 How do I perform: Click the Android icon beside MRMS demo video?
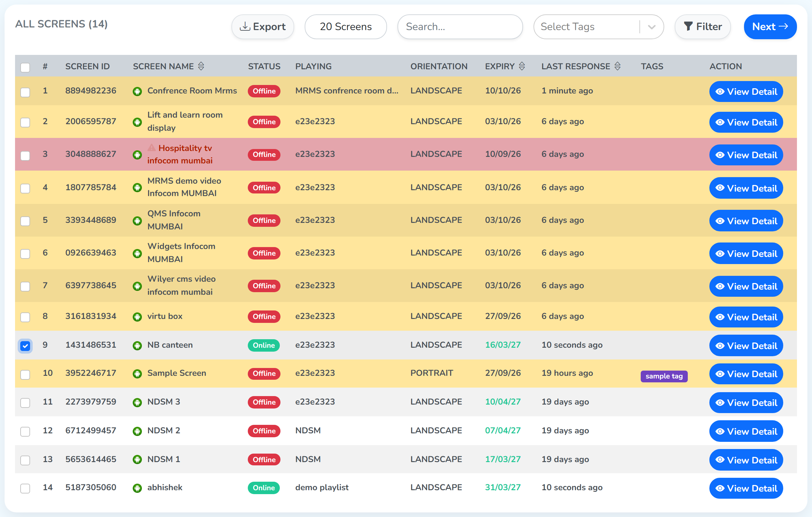coord(137,188)
